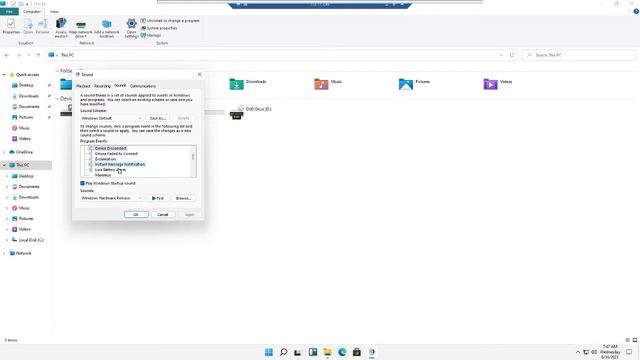Click the Save As button
This screenshot has width=640, height=360.
(x=157, y=118)
